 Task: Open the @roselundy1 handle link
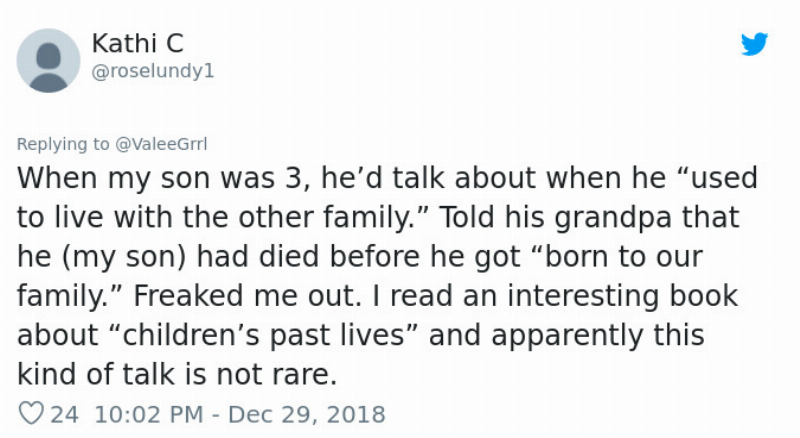152,72
